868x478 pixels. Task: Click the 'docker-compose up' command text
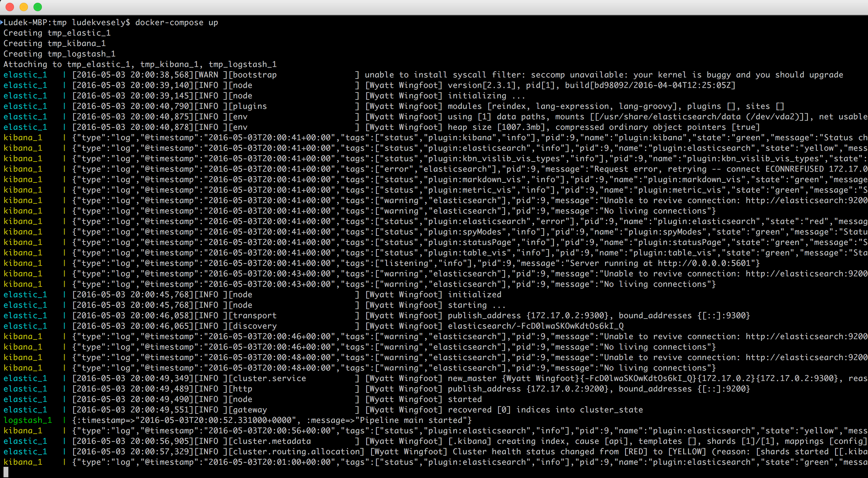coord(177,23)
